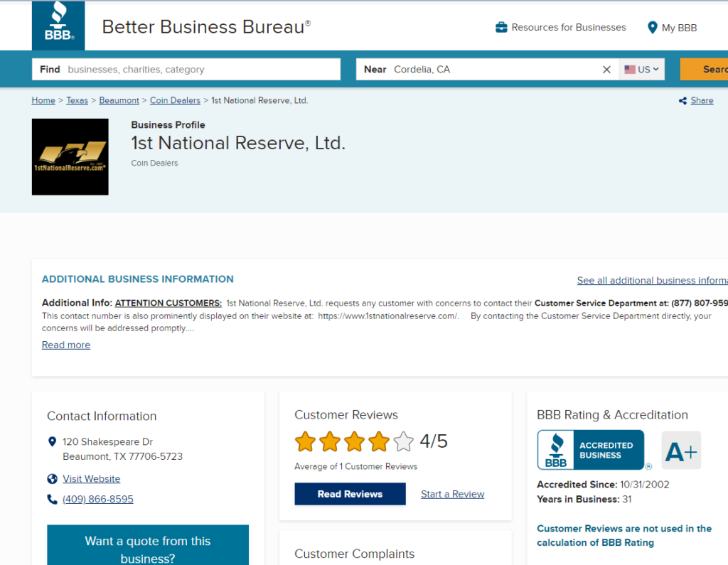Go to Coin Dealers breadcrumb
The width and height of the screenshot is (728, 565).
[x=175, y=100]
